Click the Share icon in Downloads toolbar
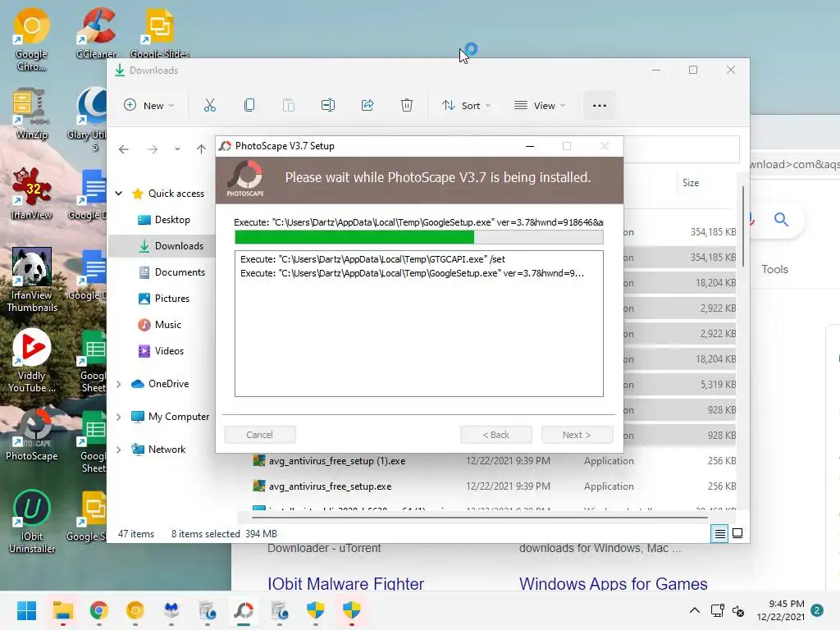The width and height of the screenshot is (840, 630). (x=367, y=105)
